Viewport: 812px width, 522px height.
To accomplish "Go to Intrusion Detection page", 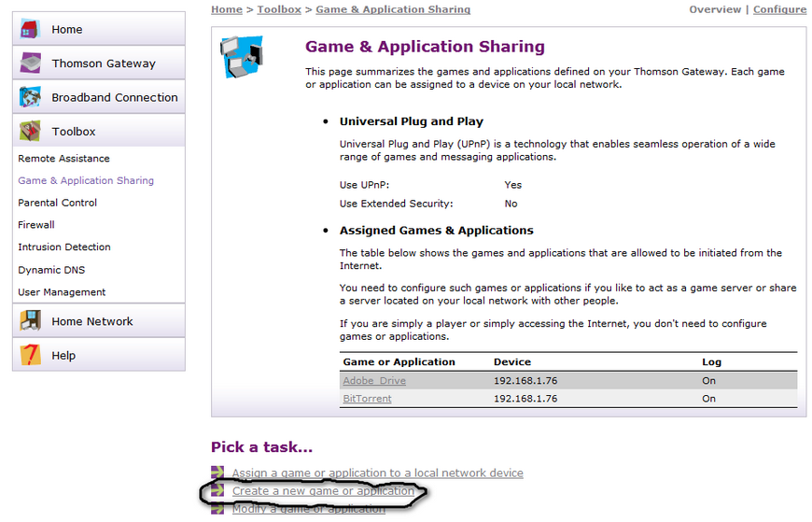I will 64,247.
